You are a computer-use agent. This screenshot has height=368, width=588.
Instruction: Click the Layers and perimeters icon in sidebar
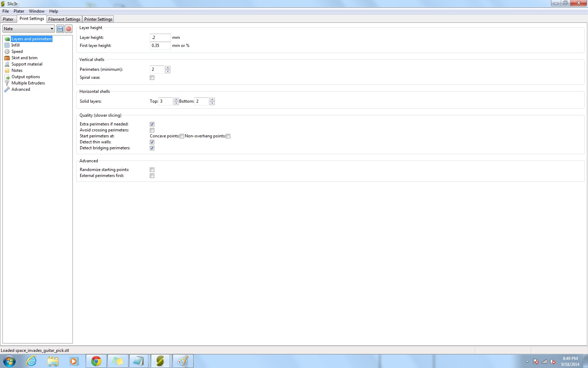tap(7, 39)
